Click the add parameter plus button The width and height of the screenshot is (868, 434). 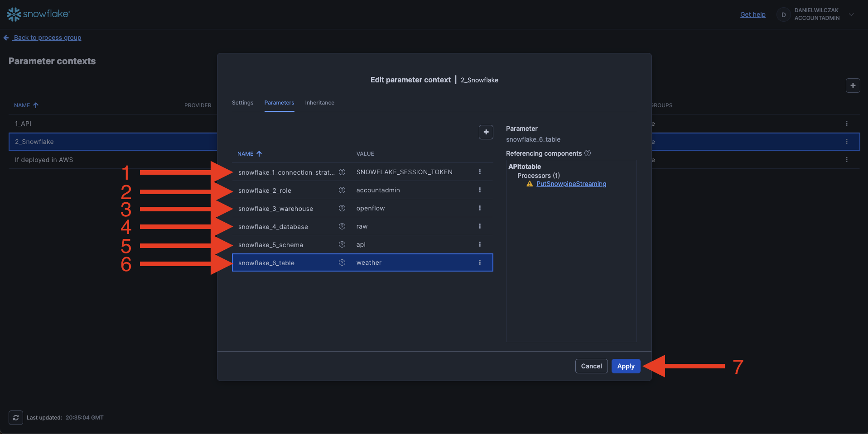[486, 132]
